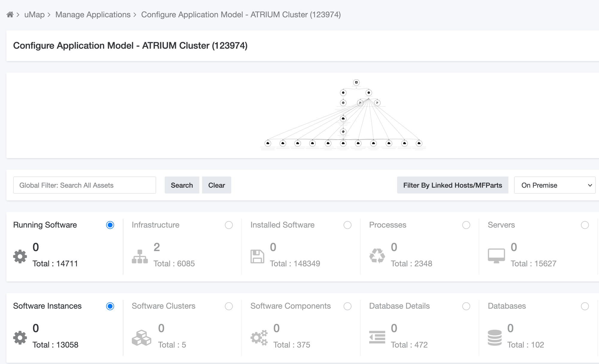Image resolution: width=599 pixels, height=364 pixels.
Task: Open the On Premise dropdown
Action: pos(554,185)
